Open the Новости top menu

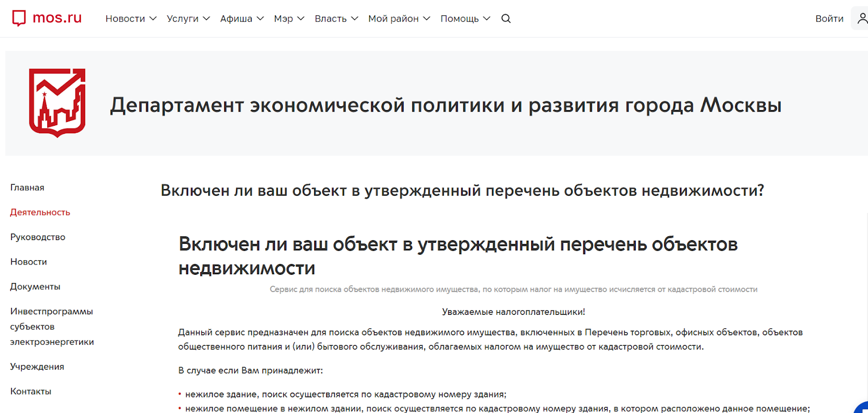[125, 18]
